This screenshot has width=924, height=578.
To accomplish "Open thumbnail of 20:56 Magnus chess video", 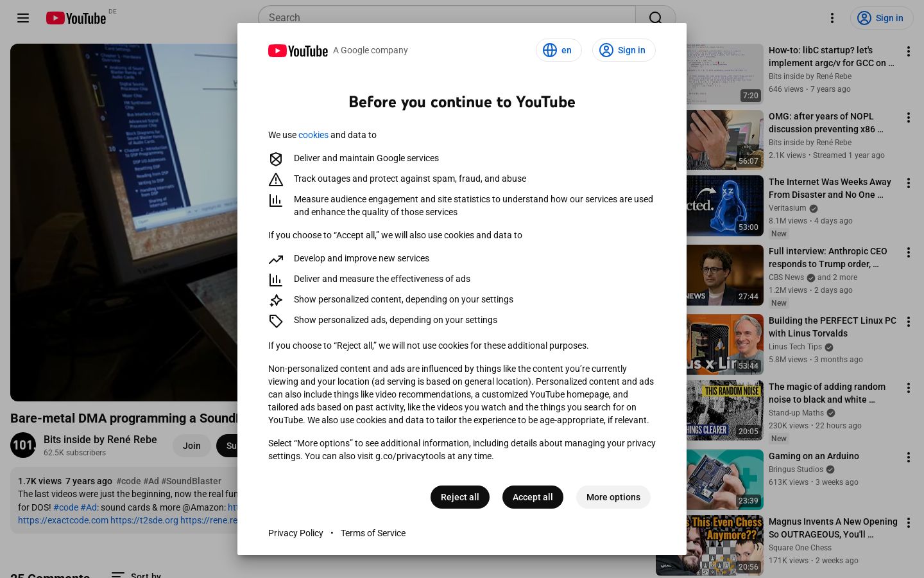I will tap(725, 545).
